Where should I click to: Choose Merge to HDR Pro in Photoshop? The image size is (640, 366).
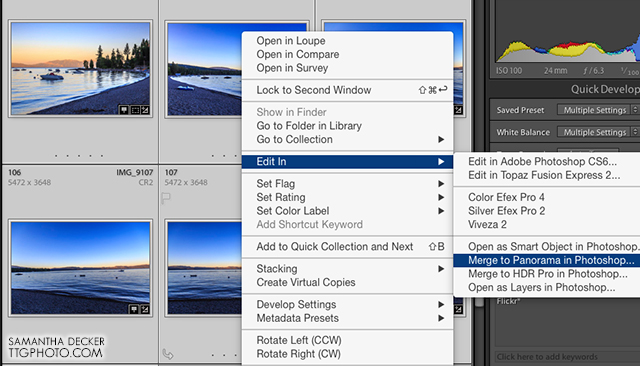pos(547,274)
